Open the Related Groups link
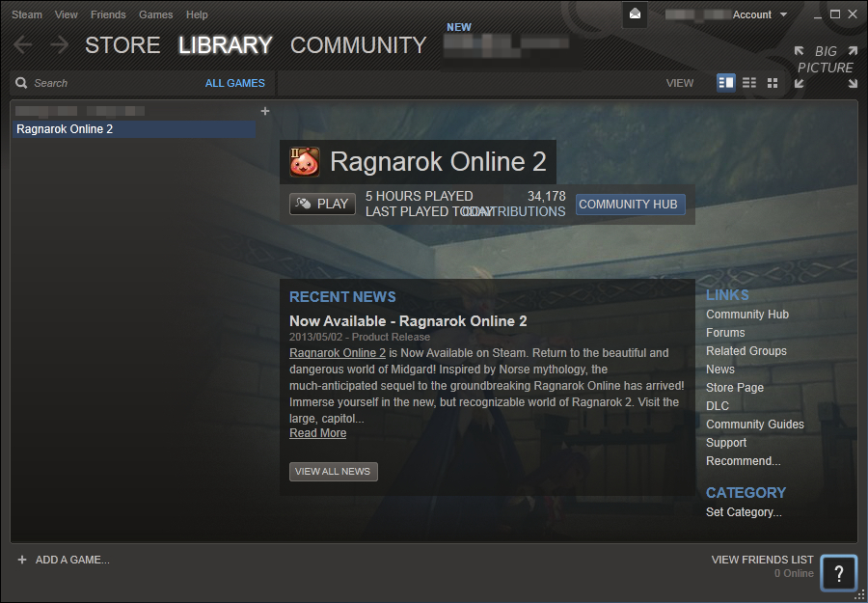 pyautogui.click(x=746, y=350)
